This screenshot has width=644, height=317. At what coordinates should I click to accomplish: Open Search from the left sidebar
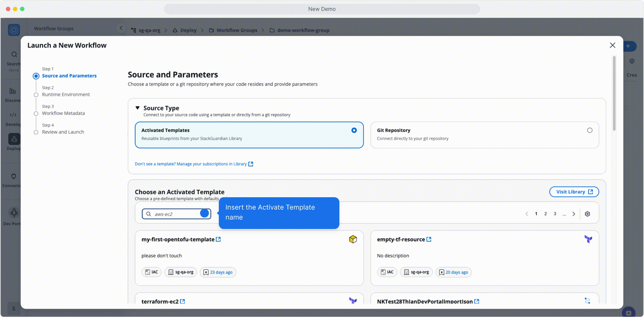[x=14, y=55]
